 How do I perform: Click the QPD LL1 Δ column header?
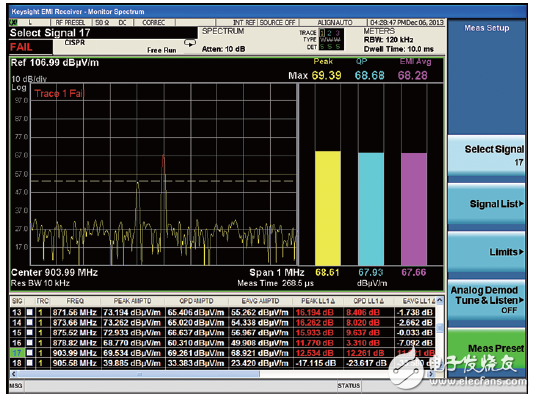click(368, 301)
